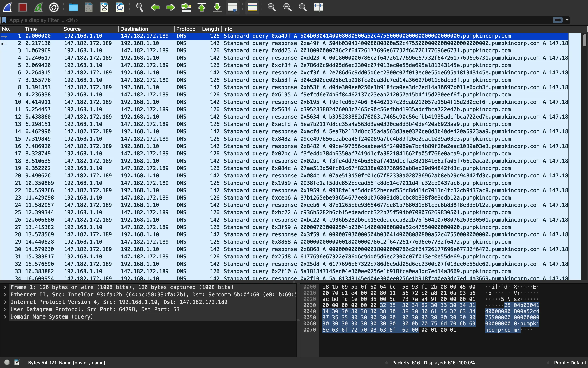The image size is (588, 368).
Task: Toggle packet list colorization
Action: (x=252, y=8)
